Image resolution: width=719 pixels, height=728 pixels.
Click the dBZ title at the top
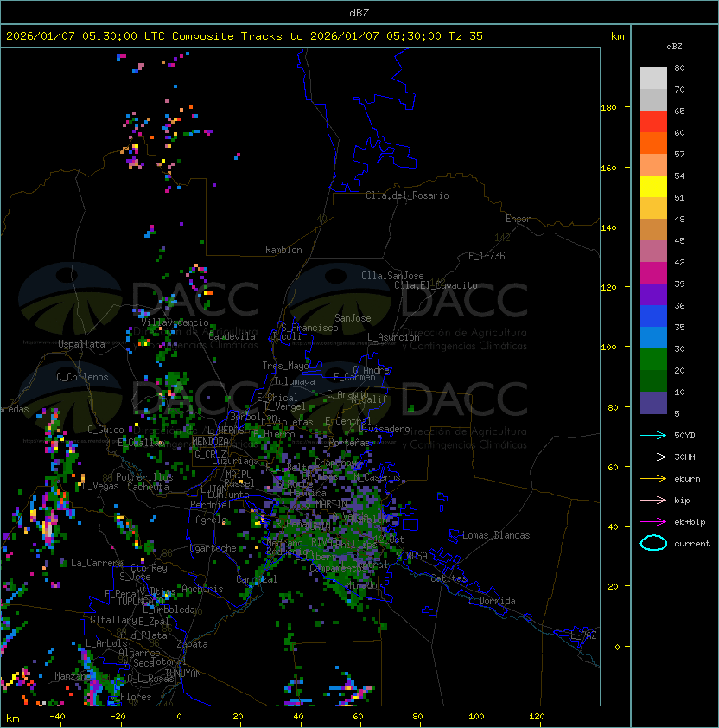tap(359, 12)
